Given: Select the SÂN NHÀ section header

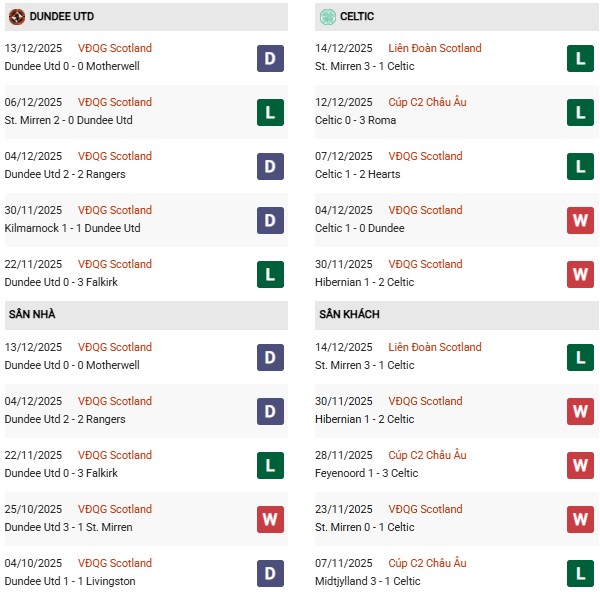Looking at the screenshot, I should [31, 314].
